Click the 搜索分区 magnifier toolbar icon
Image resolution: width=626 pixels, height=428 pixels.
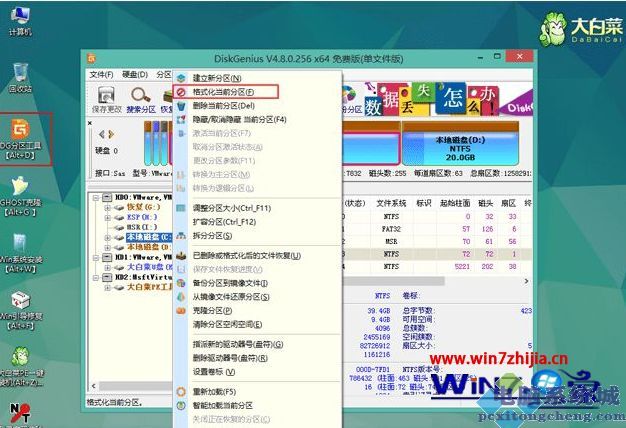click(x=141, y=100)
